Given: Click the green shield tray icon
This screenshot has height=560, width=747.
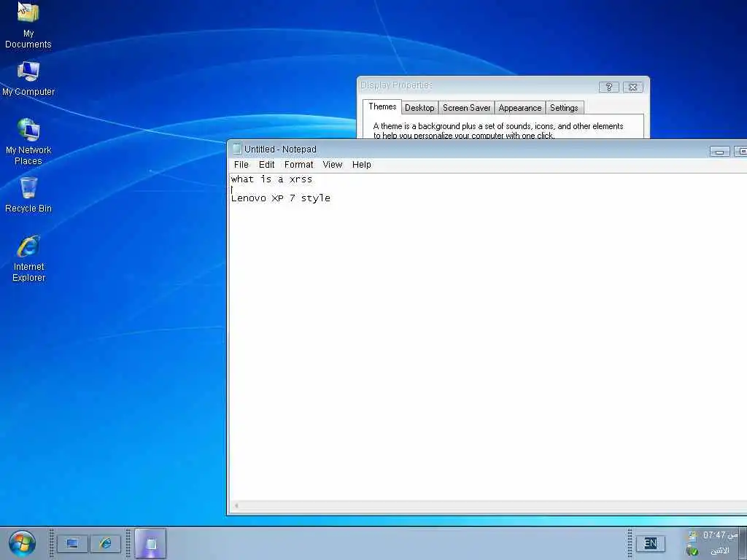Looking at the screenshot, I should (x=692, y=551).
